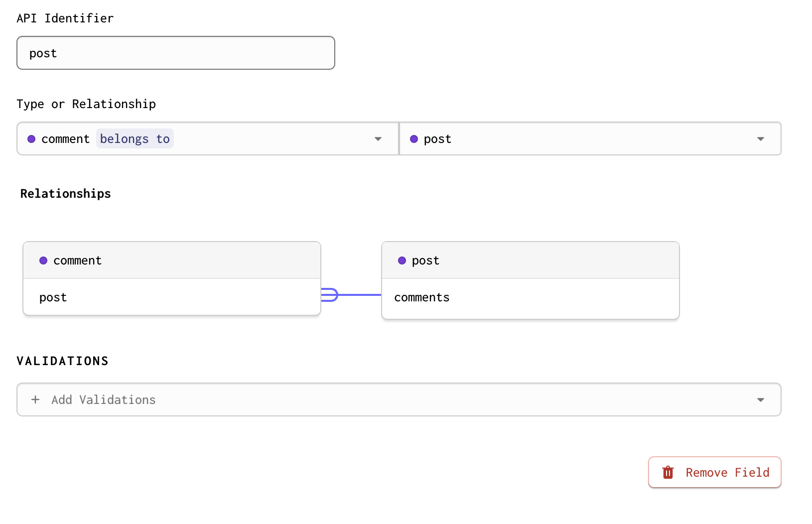This screenshot has height=524, width=812.
Task: Click the crow's foot connector at the comment card
Action: click(x=329, y=295)
